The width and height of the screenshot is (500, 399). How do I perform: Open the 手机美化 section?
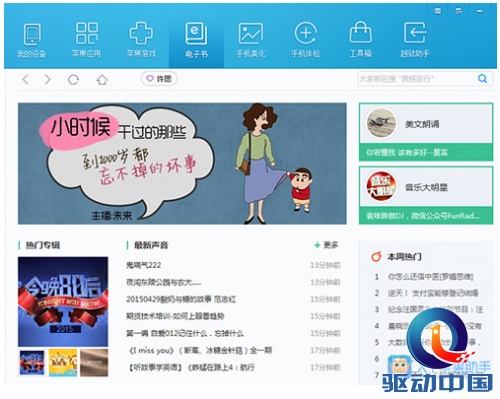point(251,40)
